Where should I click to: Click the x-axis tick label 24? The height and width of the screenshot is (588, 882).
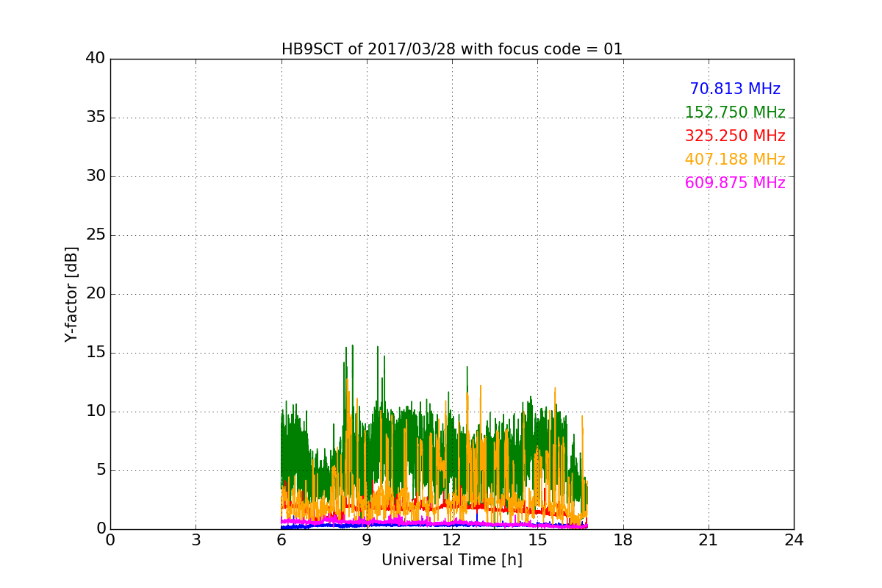point(794,540)
